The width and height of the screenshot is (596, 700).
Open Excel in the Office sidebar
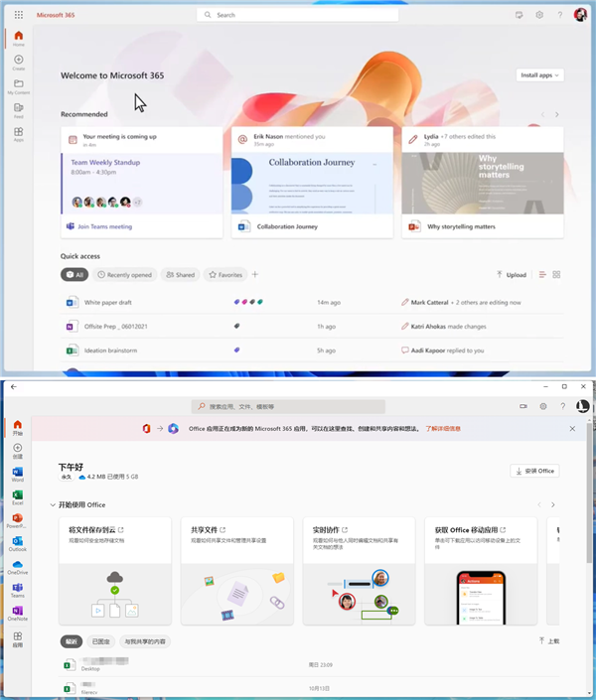click(x=18, y=497)
